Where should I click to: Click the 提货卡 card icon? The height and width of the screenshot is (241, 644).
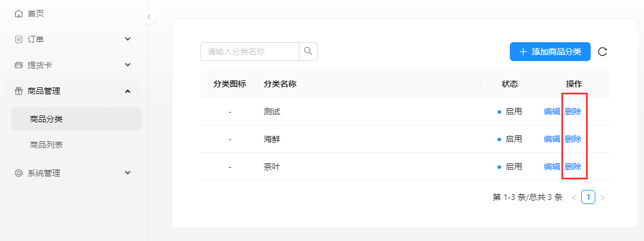coord(18,65)
